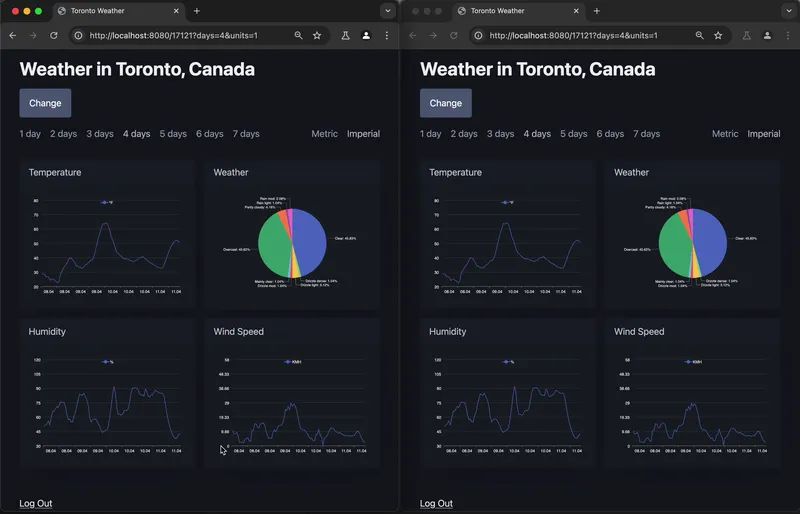
Task: Toggle the °F legend in left Temperature chart
Action: pos(106,202)
